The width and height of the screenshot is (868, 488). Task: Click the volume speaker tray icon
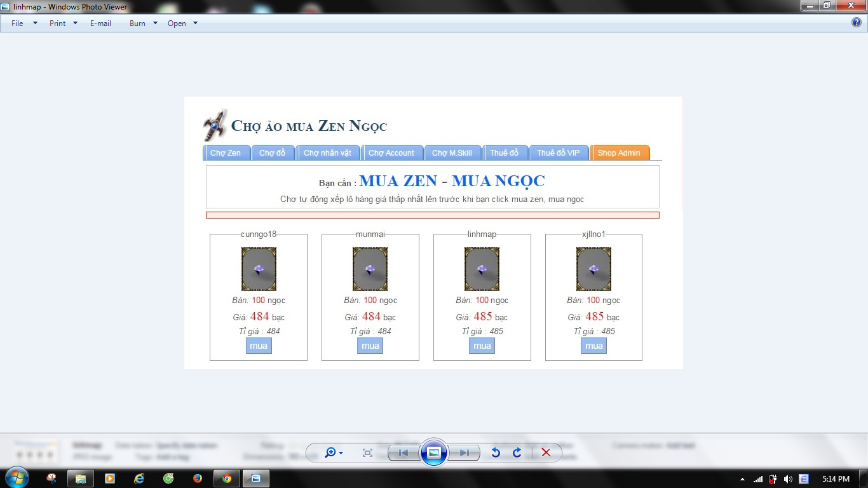pos(788,479)
